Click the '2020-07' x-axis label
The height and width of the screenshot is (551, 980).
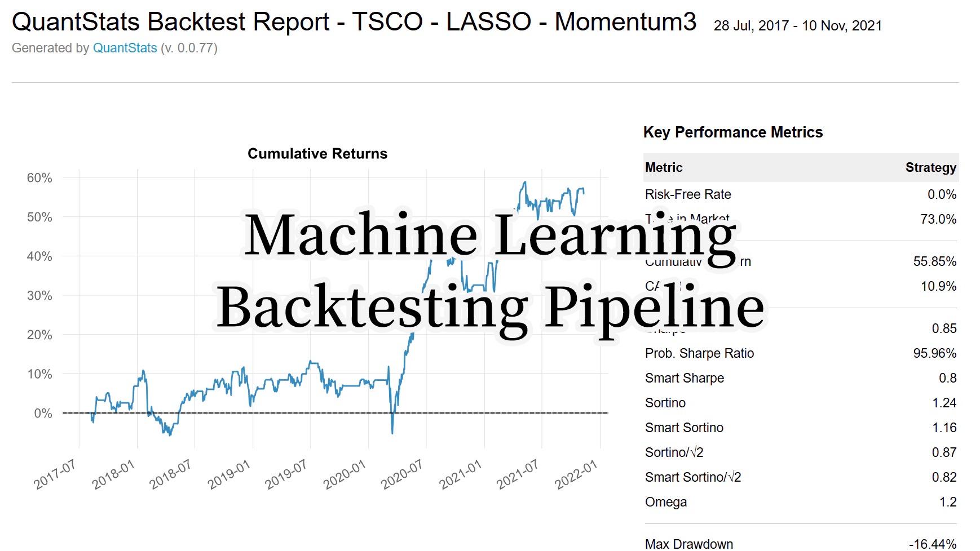401,474
